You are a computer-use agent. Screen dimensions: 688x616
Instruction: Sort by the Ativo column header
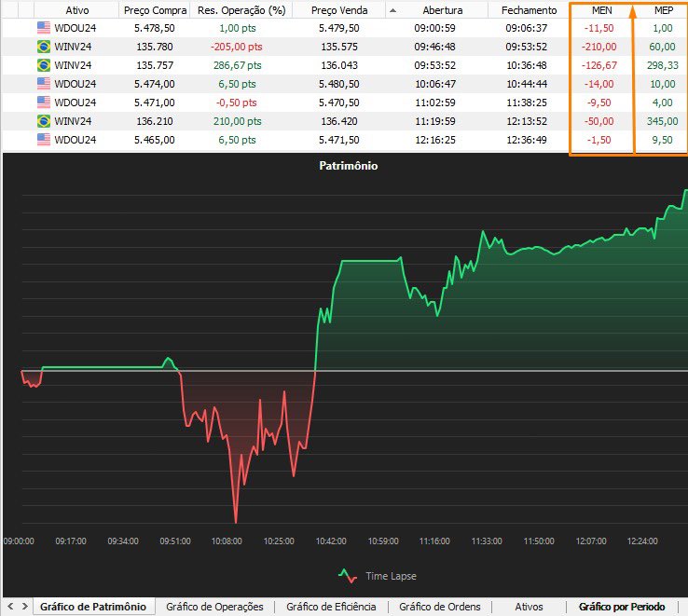point(76,10)
